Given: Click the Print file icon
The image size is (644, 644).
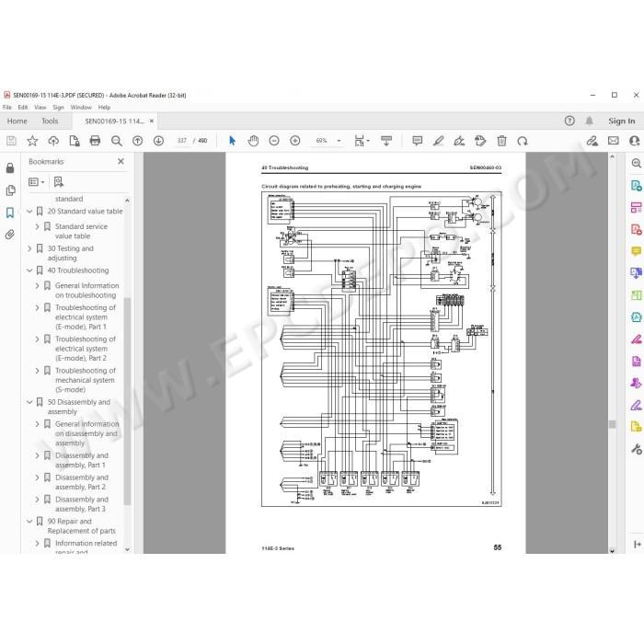Looking at the screenshot, I should point(95,141).
